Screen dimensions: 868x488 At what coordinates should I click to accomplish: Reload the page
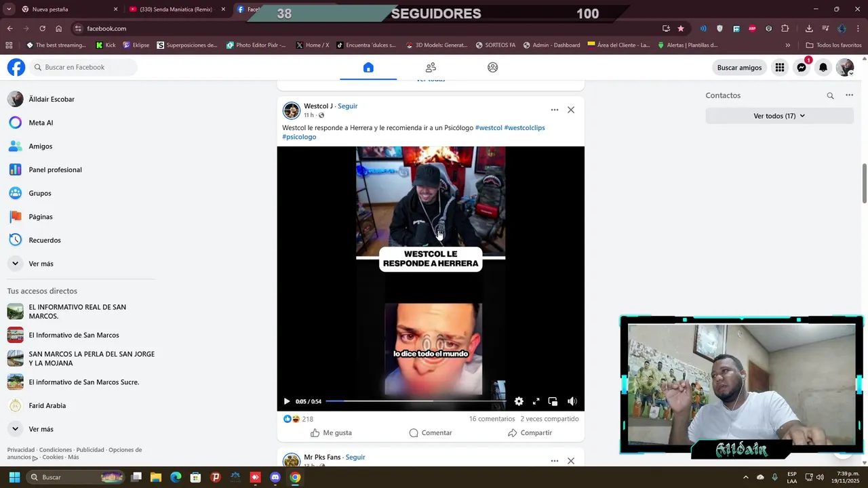point(42,28)
